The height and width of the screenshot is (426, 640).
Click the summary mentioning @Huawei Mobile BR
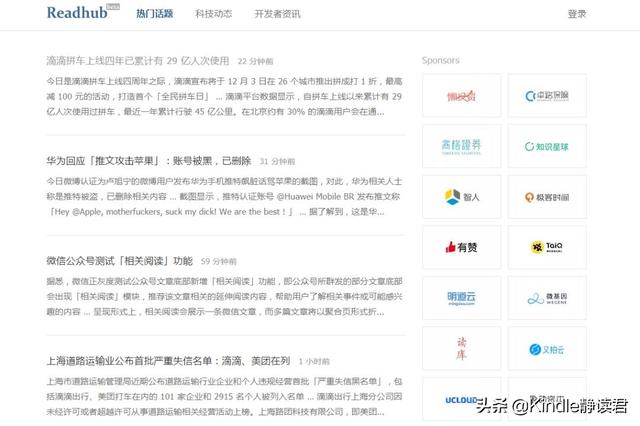[224, 196]
